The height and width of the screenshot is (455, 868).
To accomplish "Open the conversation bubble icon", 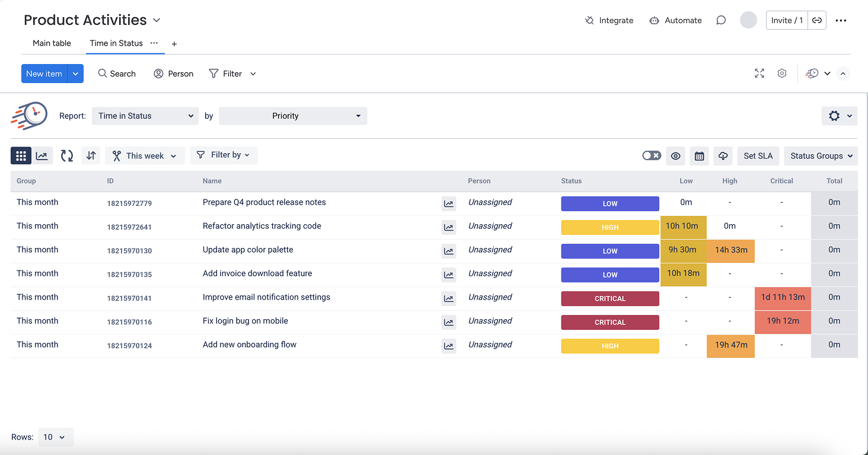I will point(721,20).
